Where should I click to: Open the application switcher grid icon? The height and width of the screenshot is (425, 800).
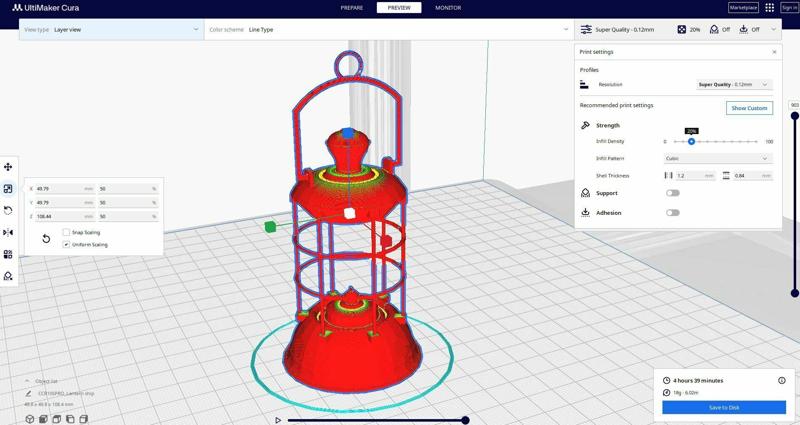coord(769,8)
